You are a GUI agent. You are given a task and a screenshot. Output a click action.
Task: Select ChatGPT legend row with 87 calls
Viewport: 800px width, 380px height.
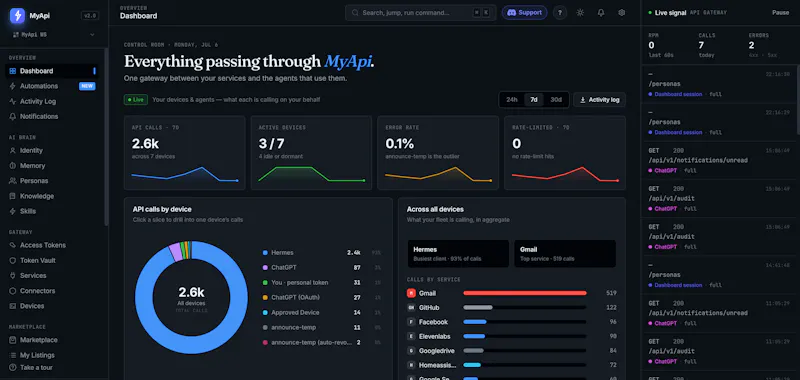click(x=321, y=267)
